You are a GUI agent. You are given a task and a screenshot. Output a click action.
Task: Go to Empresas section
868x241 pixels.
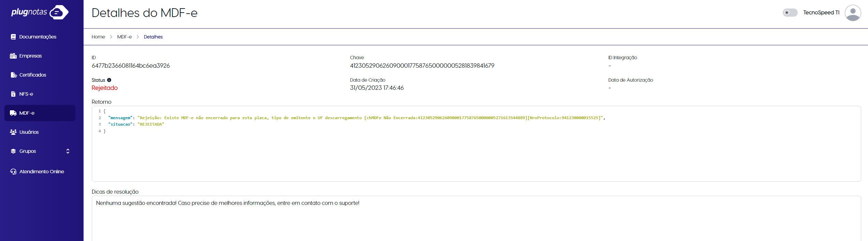pyautogui.click(x=40, y=56)
